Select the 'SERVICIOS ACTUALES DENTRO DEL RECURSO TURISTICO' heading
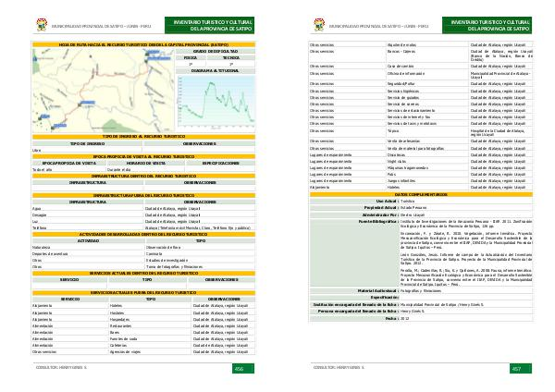Image resolution: width=555 pixels, height=392 pixels. point(143,273)
